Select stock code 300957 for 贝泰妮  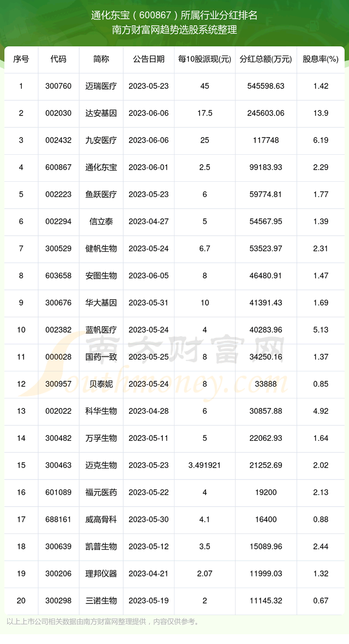pos(59,384)
